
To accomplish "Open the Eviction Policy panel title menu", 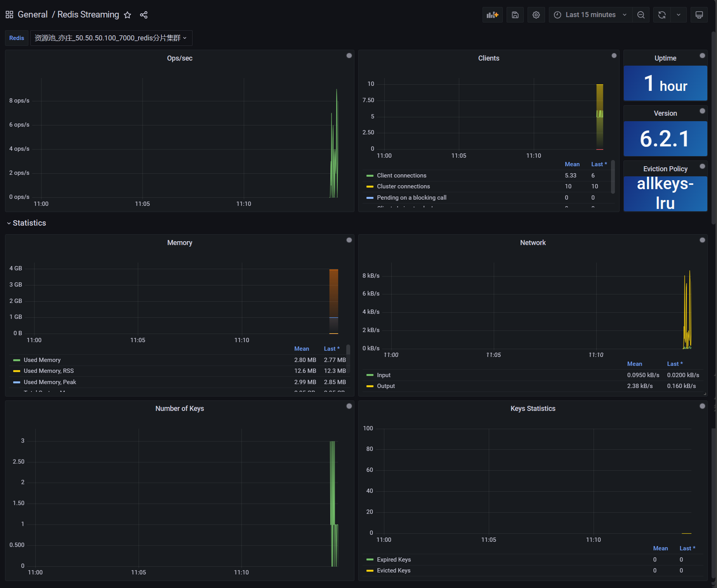I will coord(665,169).
